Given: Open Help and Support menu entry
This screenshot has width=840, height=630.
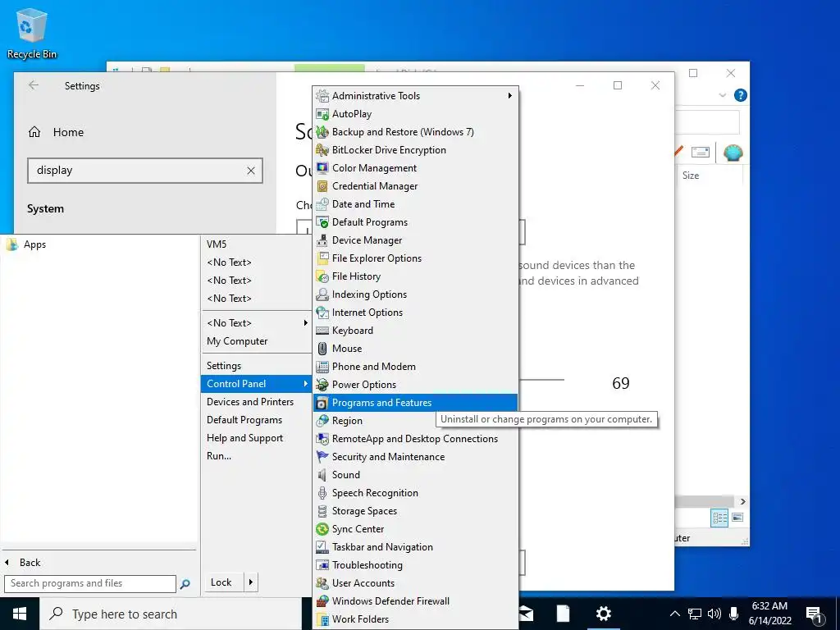Looking at the screenshot, I should pyautogui.click(x=244, y=438).
